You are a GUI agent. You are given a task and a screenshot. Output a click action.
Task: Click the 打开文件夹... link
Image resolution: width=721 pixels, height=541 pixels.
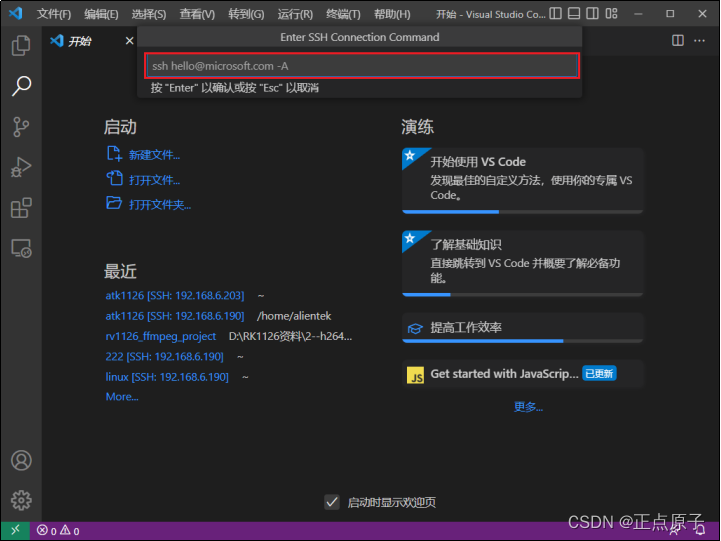[x=160, y=205]
